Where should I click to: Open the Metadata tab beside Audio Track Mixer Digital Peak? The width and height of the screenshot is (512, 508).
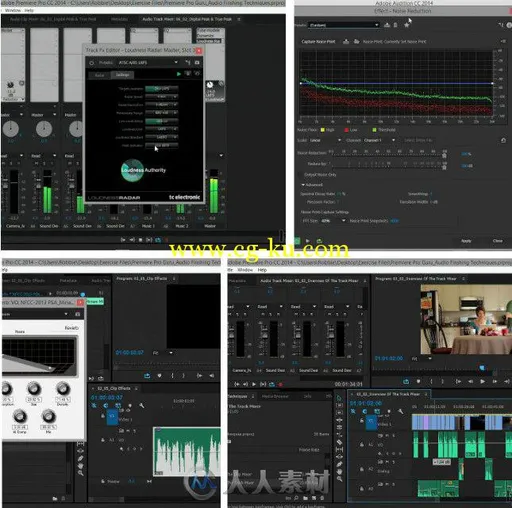(119, 19)
